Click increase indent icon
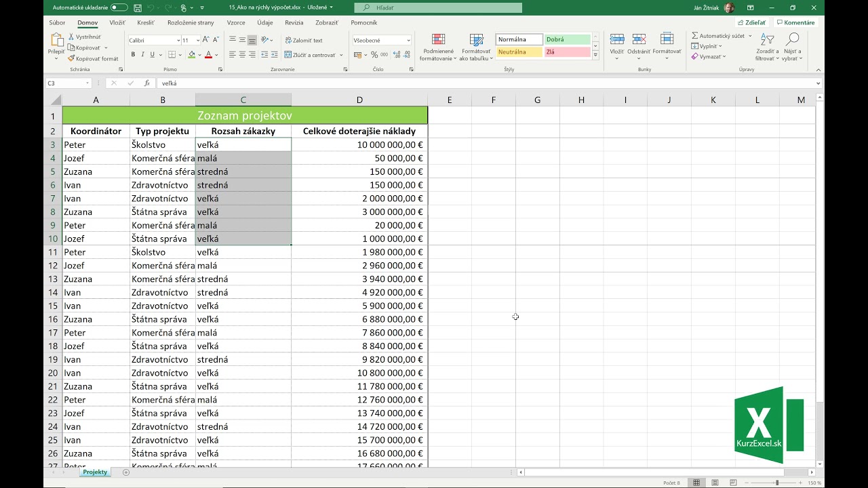This screenshot has width=868, height=488. click(x=275, y=55)
